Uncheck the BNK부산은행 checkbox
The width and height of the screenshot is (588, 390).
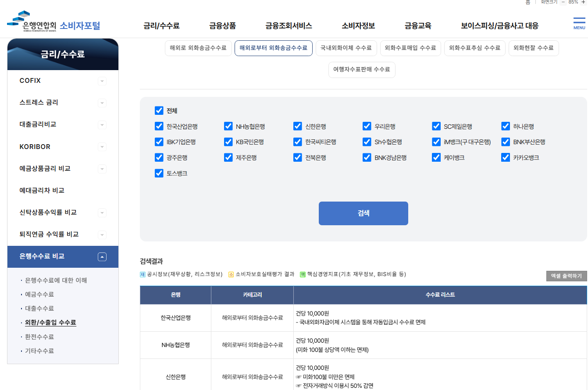[506, 142]
